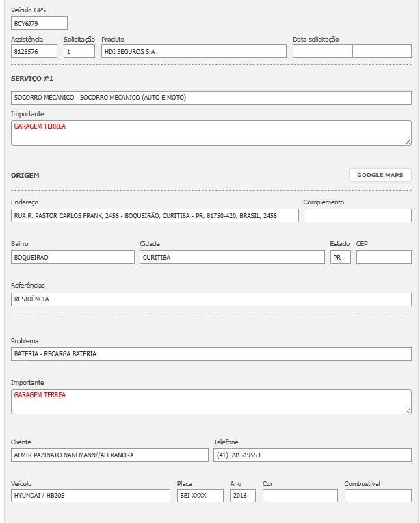This screenshot has width=420, height=523.
Task: Focus the Solicitação field
Action: tap(79, 51)
